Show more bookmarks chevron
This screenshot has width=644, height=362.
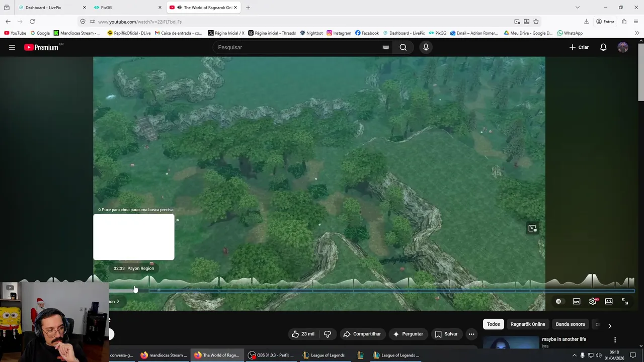coord(637,33)
